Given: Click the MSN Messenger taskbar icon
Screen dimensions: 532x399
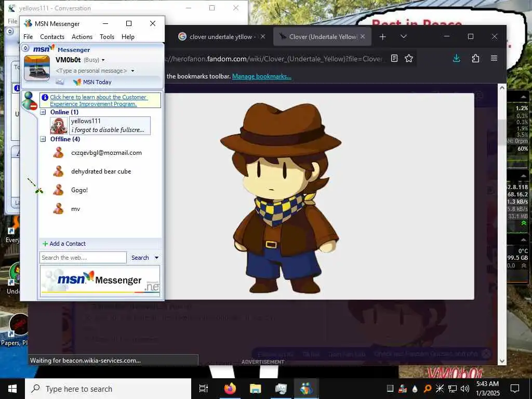Looking at the screenshot, I should [307, 389].
